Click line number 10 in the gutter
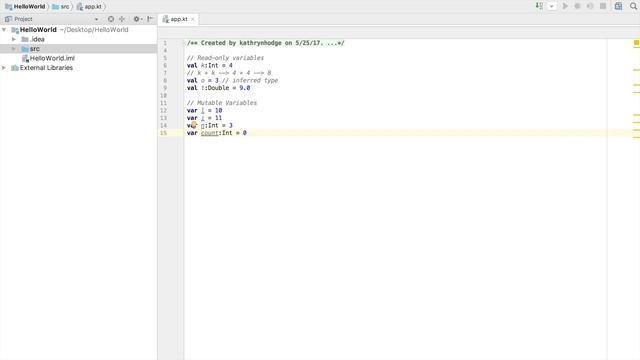 (164, 96)
